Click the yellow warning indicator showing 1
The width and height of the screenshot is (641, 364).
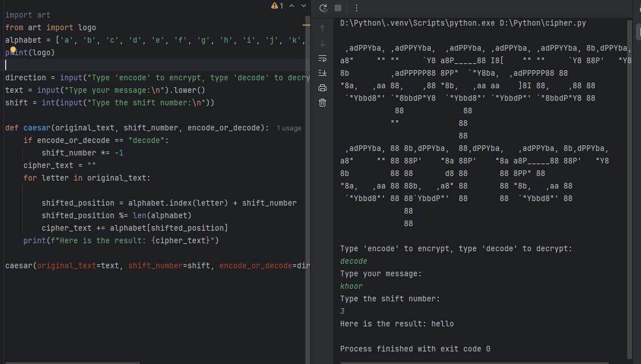pyautogui.click(x=277, y=6)
